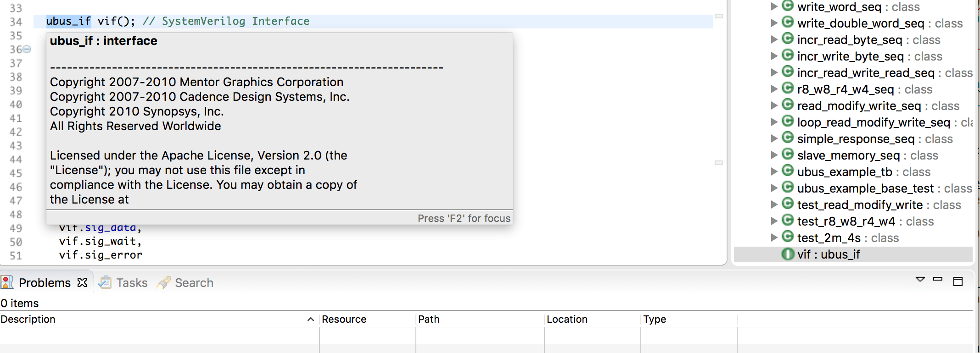Click the 'ubus_if : interface' tooltip title

[103, 41]
